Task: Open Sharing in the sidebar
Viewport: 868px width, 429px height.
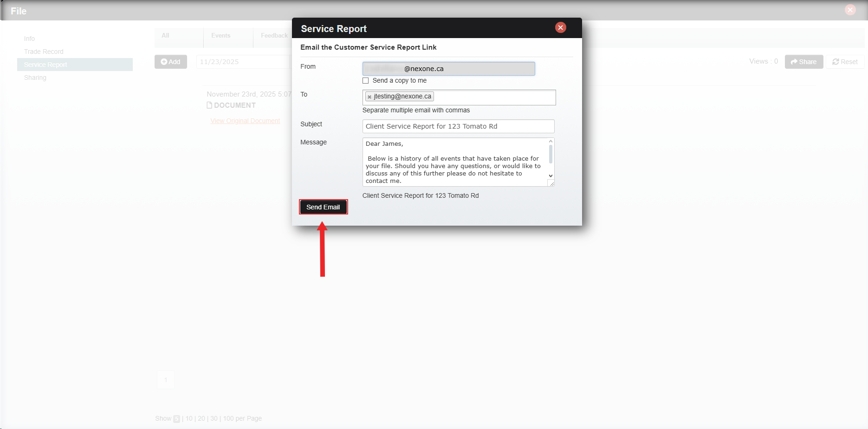Action: pos(35,78)
